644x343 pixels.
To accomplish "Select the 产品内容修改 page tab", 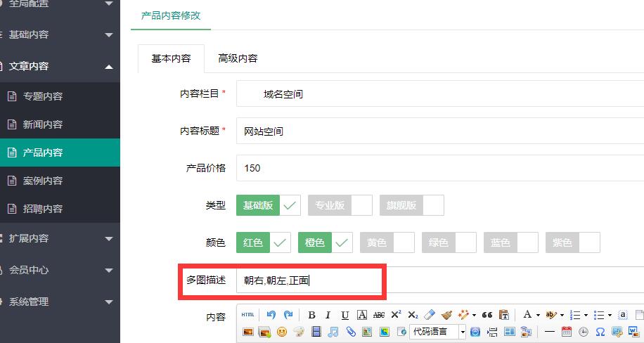I will pyautogui.click(x=171, y=15).
